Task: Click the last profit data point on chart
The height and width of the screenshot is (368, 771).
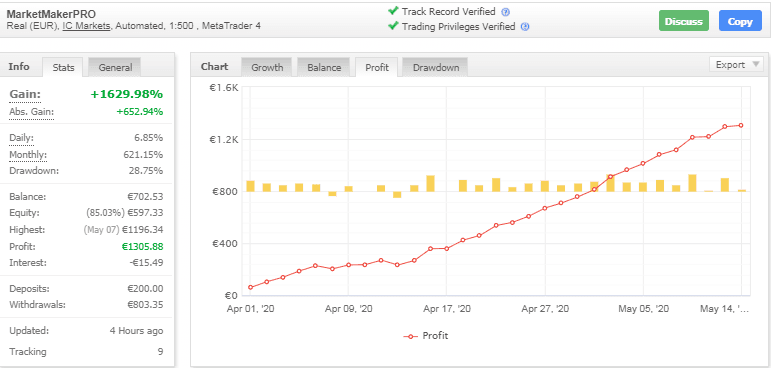Action: click(741, 125)
